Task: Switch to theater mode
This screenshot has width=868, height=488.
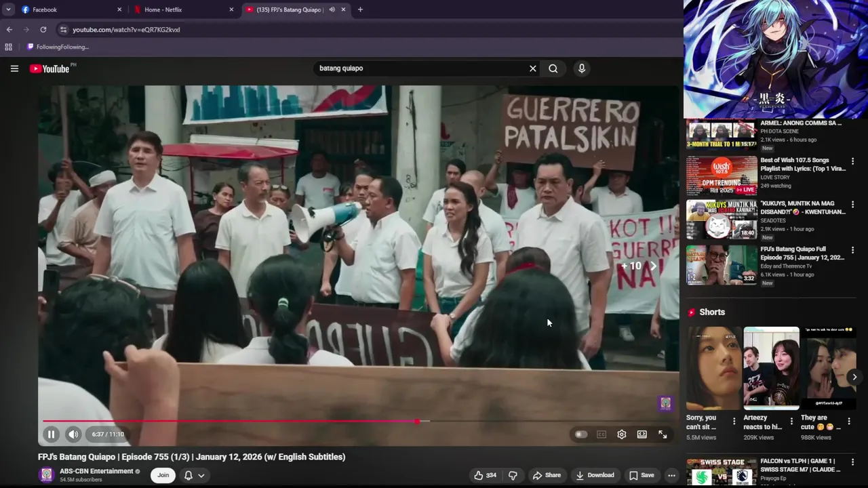Action: [642, 434]
